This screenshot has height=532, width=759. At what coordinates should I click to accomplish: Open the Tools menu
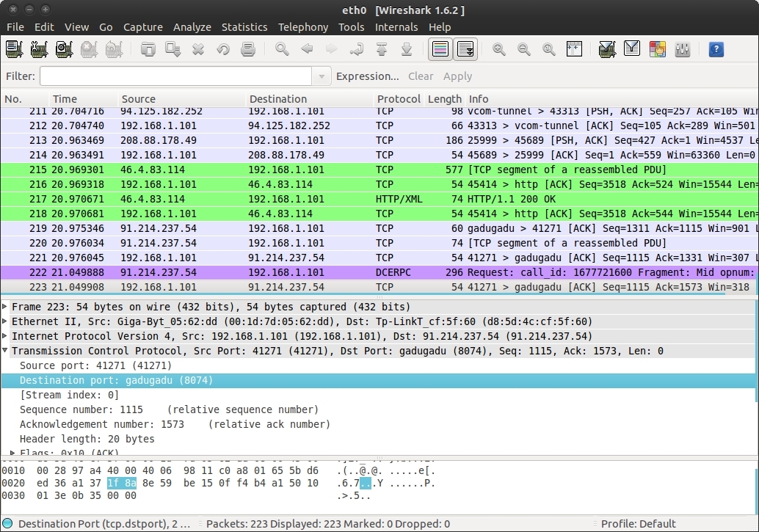point(352,27)
